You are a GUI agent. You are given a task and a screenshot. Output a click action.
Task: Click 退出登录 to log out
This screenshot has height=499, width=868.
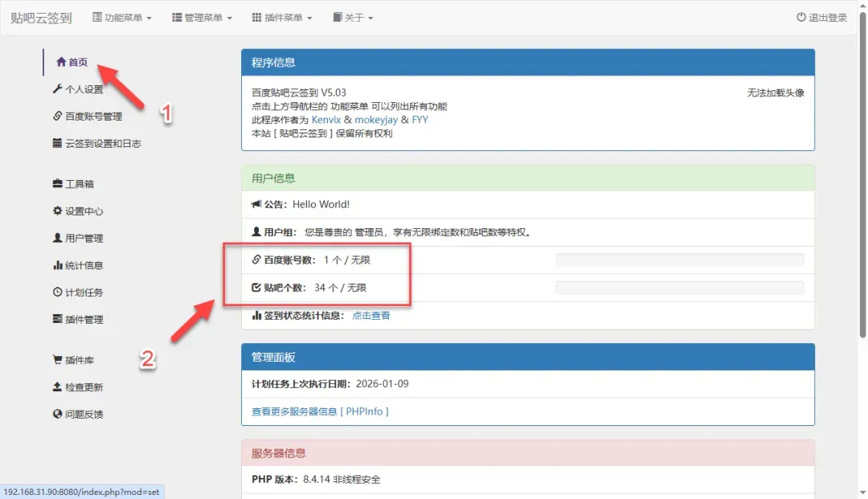(821, 18)
